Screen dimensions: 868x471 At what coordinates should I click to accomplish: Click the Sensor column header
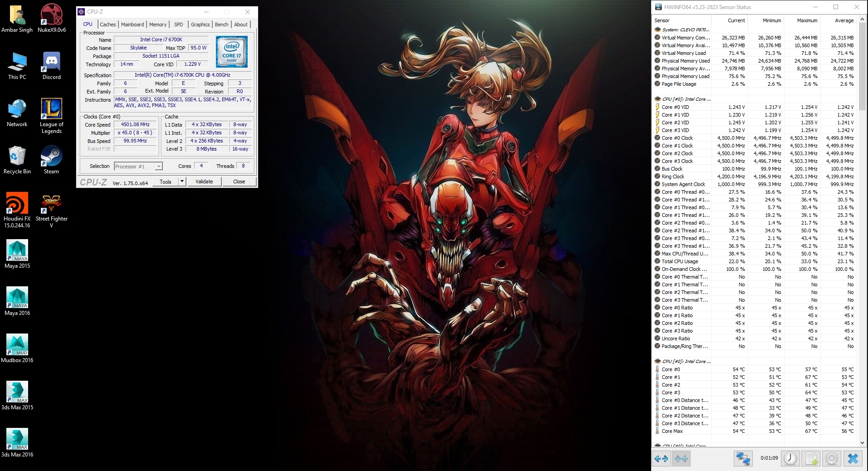682,20
